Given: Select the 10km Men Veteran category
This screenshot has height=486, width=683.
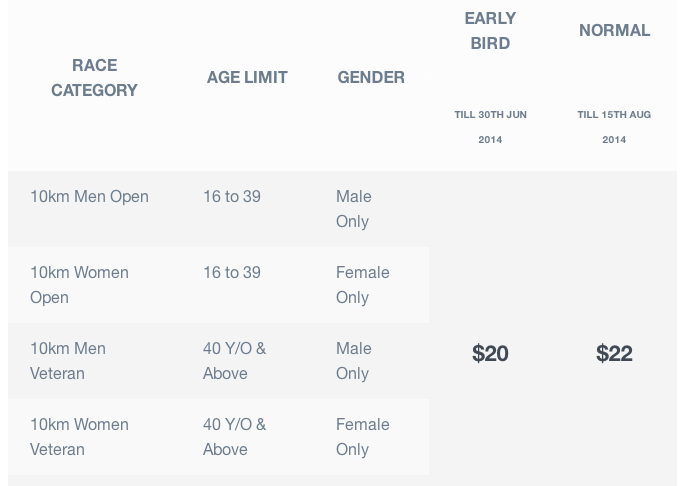Looking at the screenshot, I should click(68, 361).
